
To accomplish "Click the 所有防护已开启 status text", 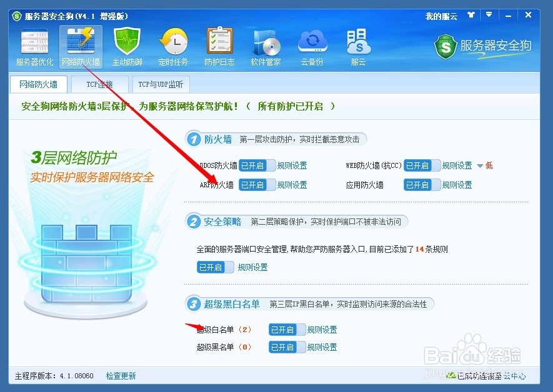I will coord(291,106).
